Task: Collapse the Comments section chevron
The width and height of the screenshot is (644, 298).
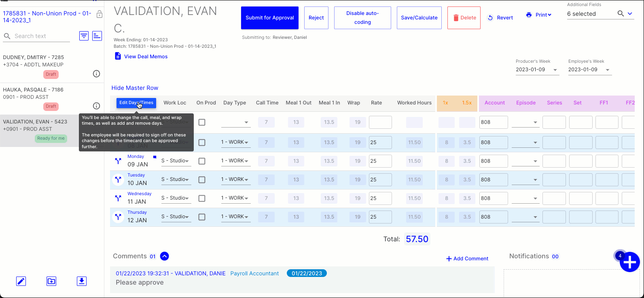Action: tap(164, 256)
